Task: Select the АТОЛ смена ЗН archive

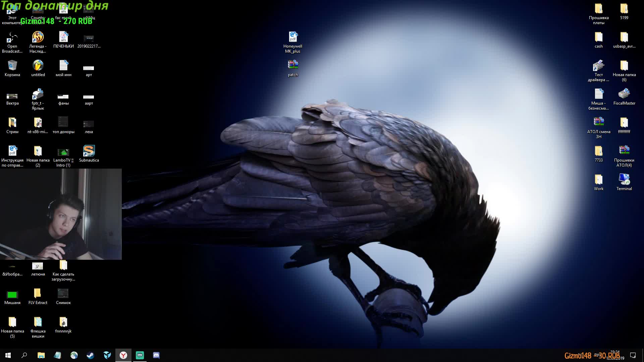Action: tap(598, 122)
